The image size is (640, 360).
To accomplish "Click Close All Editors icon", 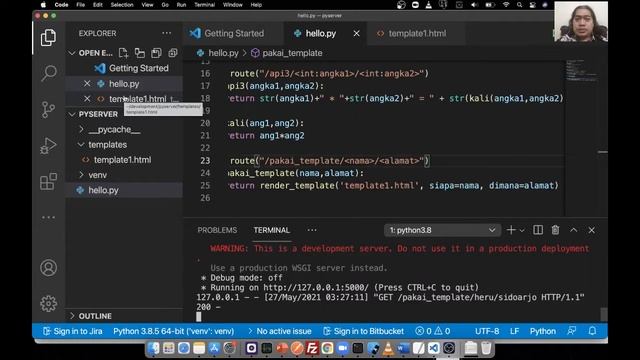I will [x=173, y=53].
